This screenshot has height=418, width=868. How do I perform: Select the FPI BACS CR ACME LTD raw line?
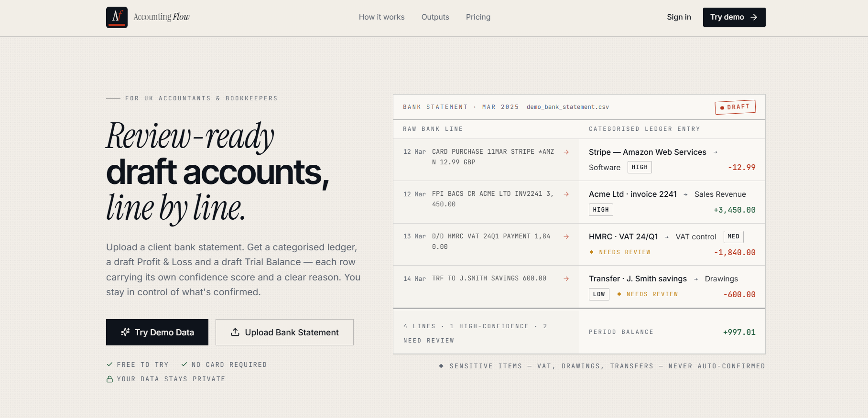(493, 199)
